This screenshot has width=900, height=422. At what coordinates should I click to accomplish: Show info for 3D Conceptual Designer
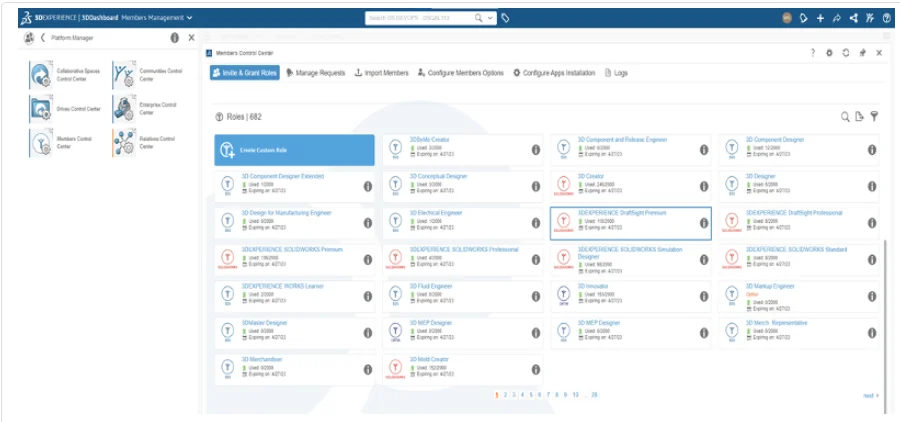[536, 187]
